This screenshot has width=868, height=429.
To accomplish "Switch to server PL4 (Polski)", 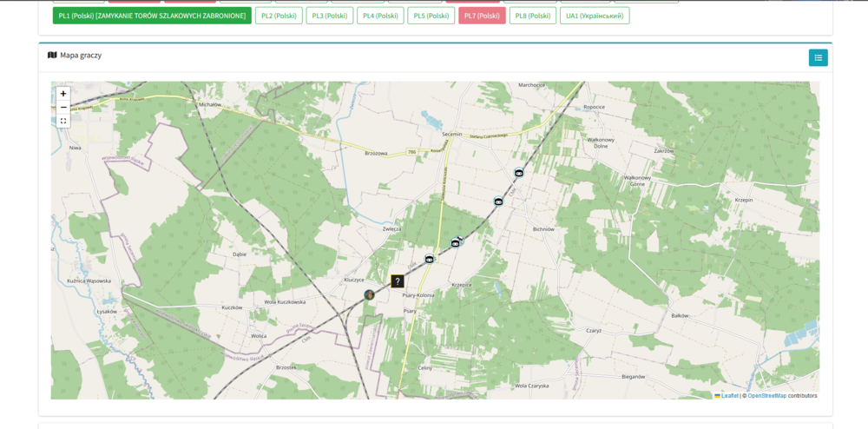I will [380, 16].
